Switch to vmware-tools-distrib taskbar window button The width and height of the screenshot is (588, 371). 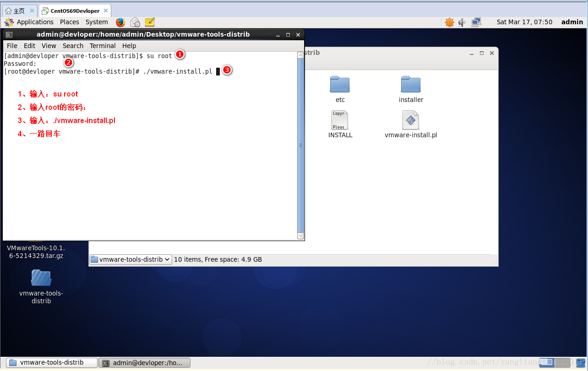pos(52,363)
